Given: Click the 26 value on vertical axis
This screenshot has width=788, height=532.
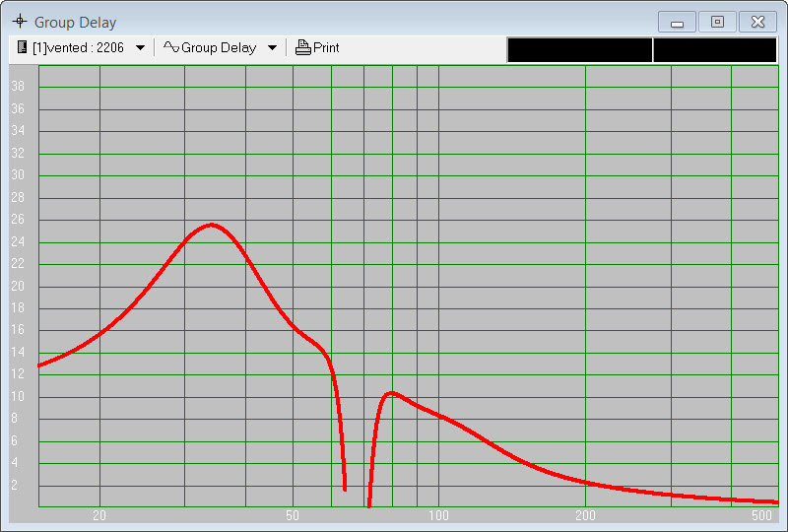Looking at the screenshot, I should pyautogui.click(x=18, y=220).
